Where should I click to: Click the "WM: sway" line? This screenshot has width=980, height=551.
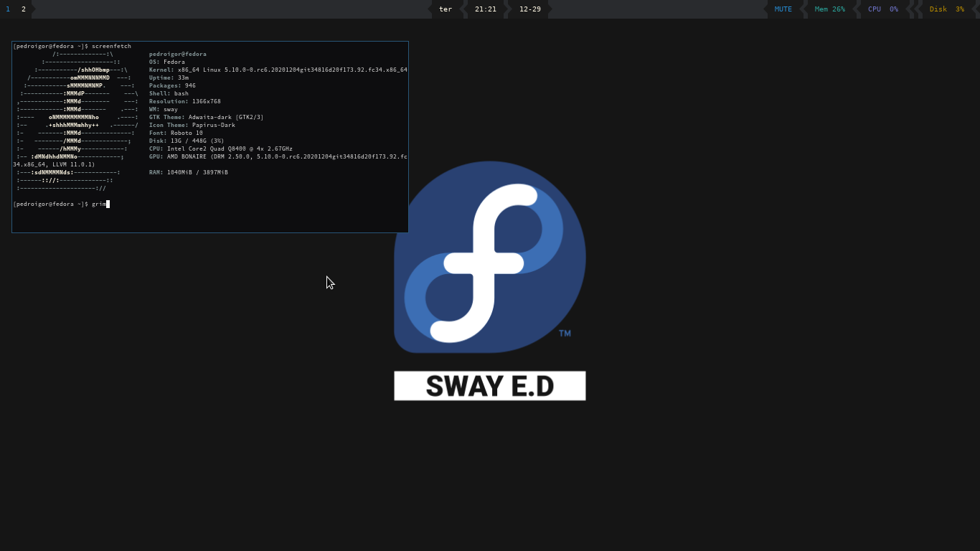(x=163, y=110)
